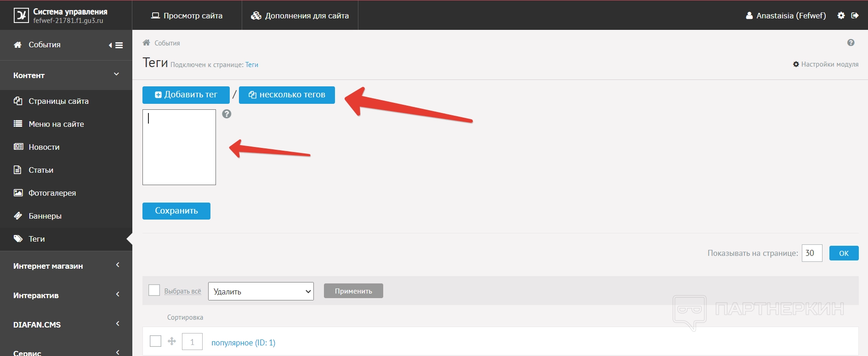This screenshot has width=868, height=356.
Task: Click the Теги tags icon in sidebar
Action: click(x=18, y=239)
